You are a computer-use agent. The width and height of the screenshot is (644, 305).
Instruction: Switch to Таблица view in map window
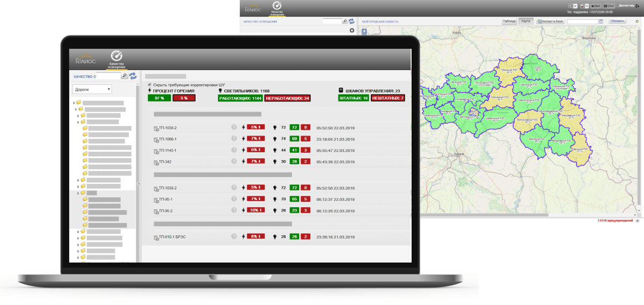[x=509, y=21]
